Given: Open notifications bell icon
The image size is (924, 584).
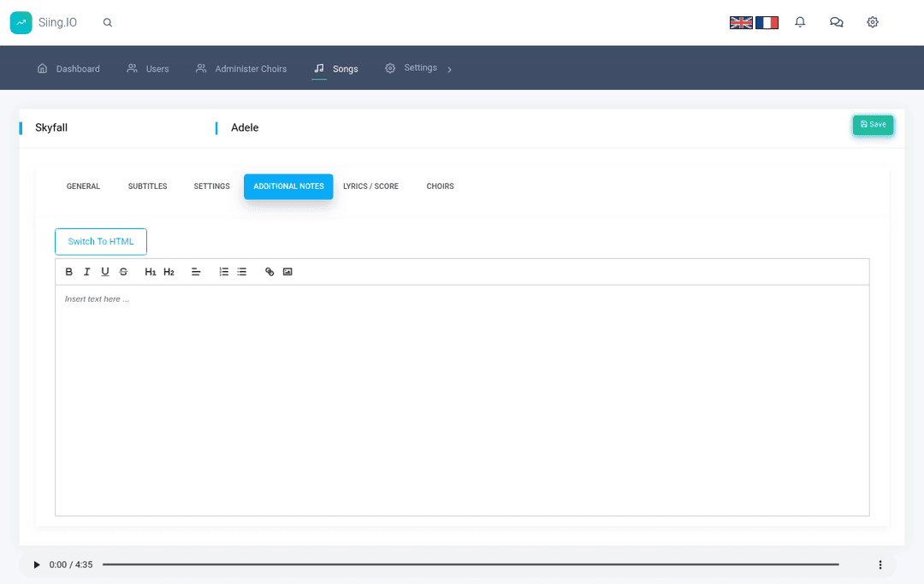Looking at the screenshot, I should pyautogui.click(x=800, y=22).
